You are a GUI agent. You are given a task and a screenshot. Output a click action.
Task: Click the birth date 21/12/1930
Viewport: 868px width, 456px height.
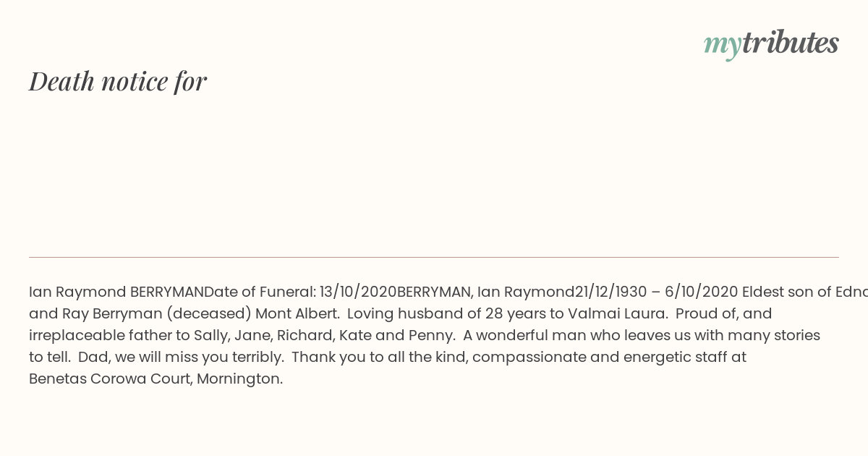pyautogui.click(x=611, y=292)
